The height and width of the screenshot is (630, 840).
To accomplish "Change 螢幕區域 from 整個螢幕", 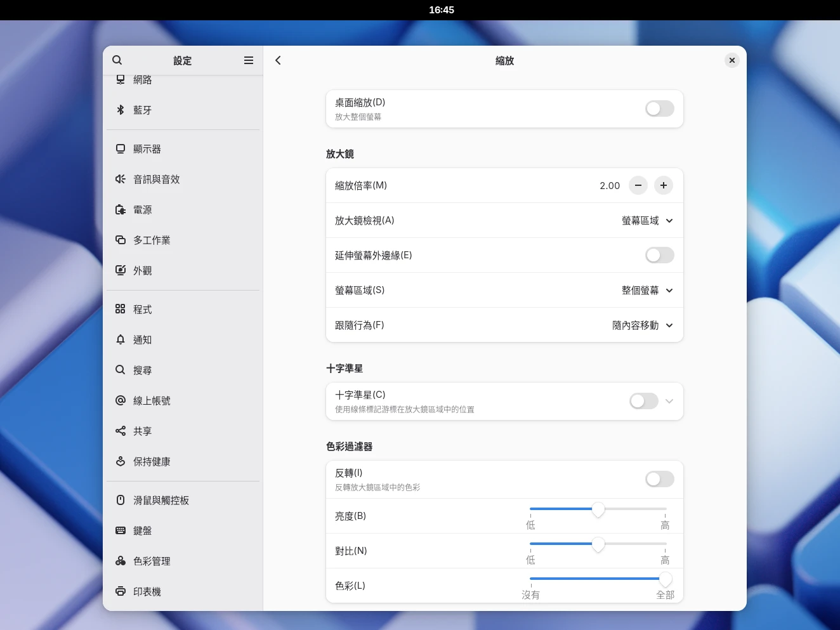I will pos(647,290).
